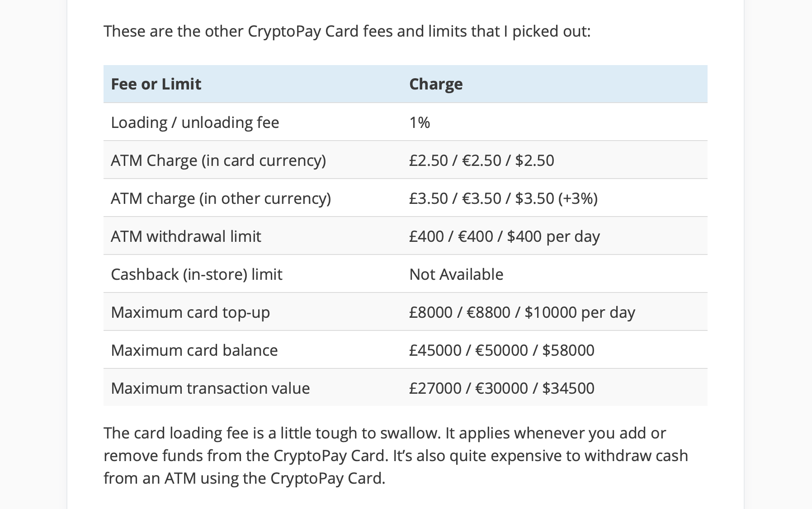Click the paragraph about the card loading fee
Viewport: 812px width, 509px height.
(396, 455)
